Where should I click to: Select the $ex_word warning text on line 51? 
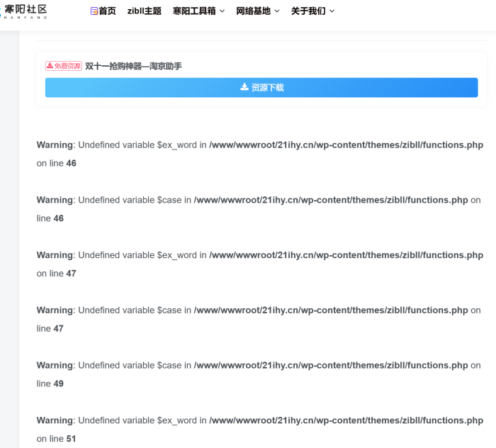260,430
